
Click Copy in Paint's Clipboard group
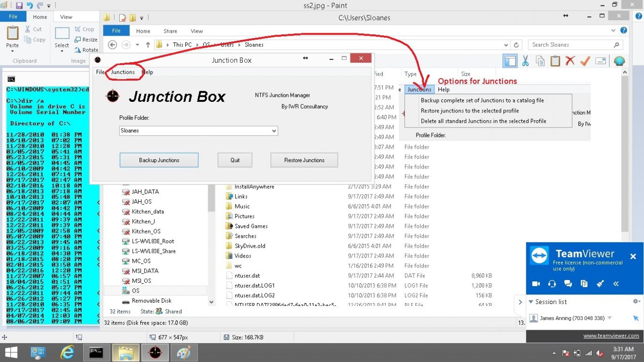click(35, 40)
